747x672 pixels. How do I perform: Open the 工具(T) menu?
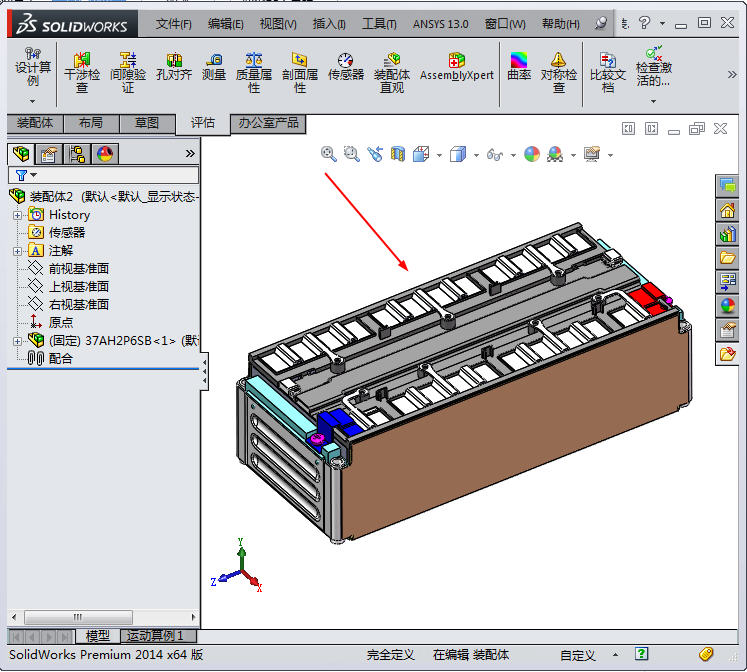coord(379,23)
